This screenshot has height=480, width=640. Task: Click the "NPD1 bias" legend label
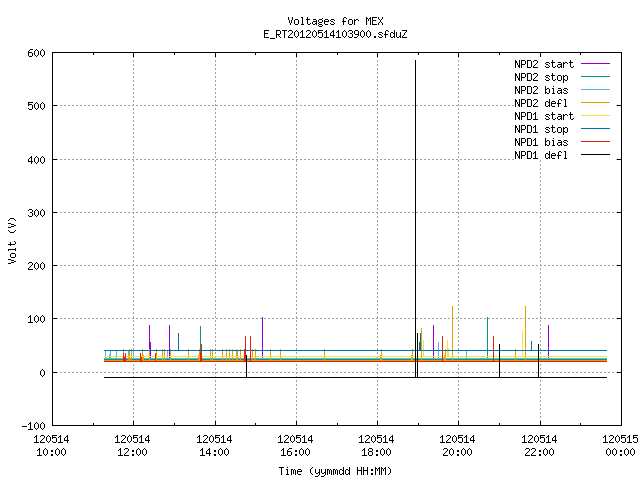[541, 142]
